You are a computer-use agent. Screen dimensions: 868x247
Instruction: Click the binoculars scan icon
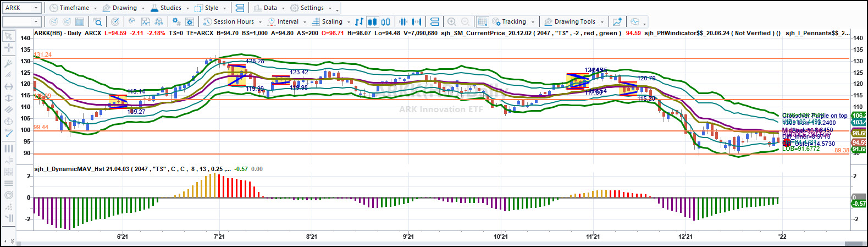[x=159, y=21]
